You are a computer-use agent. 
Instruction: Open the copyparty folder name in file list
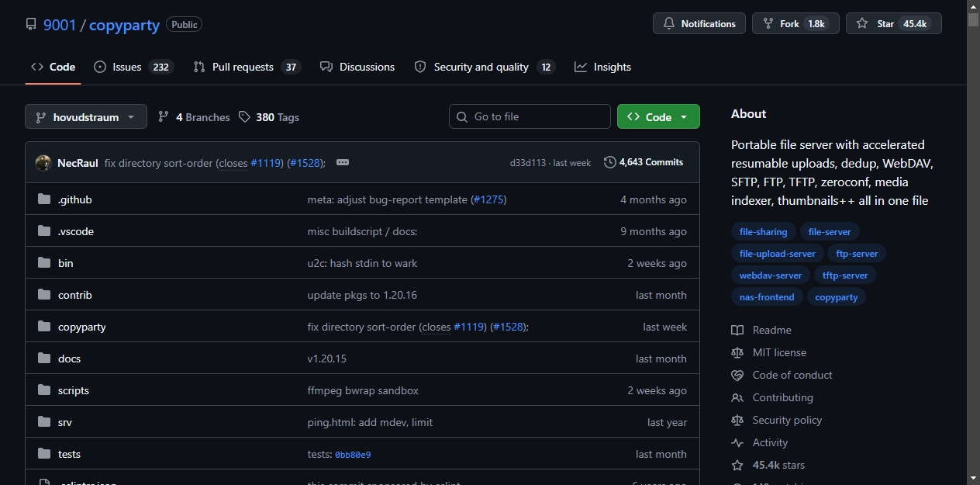(82, 327)
